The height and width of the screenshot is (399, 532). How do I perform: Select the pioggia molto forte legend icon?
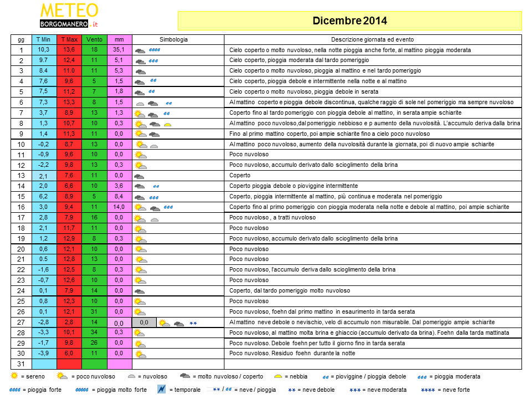coord(82,390)
